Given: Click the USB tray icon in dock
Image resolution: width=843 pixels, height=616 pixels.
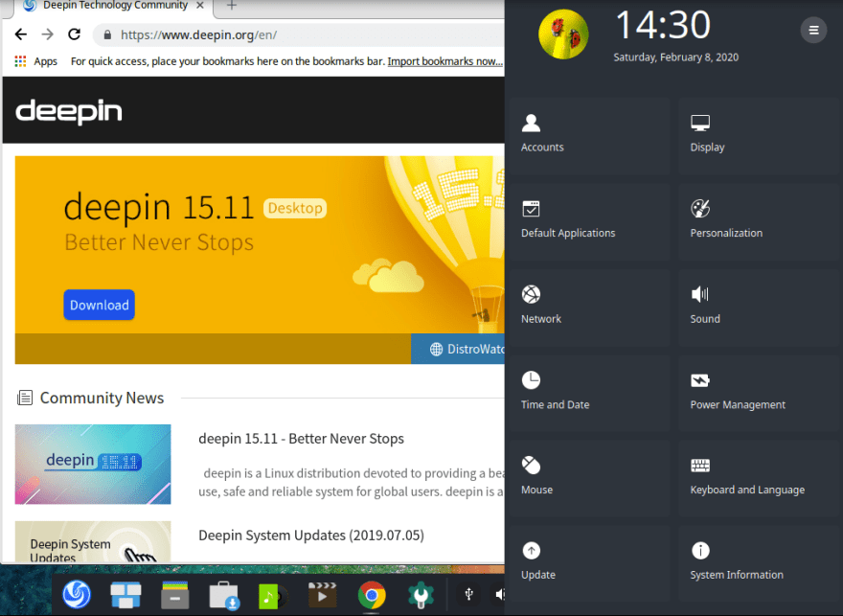Looking at the screenshot, I should pos(468,594).
